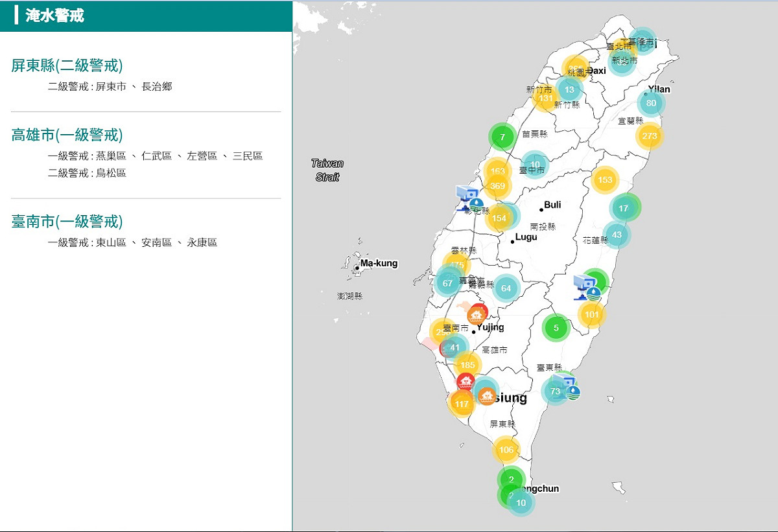Click the 淹水警戒 panel header
This screenshot has width=778, height=532.
pos(146,16)
